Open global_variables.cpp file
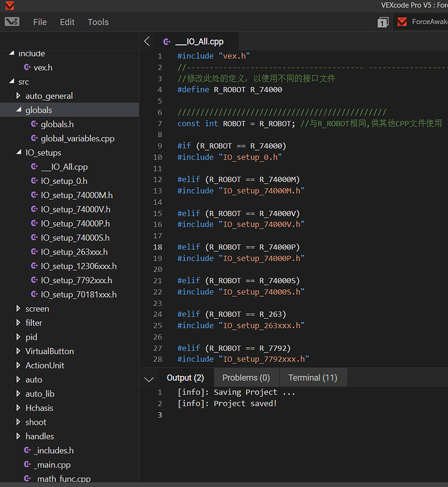The height and width of the screenshot is (487, 448). 78,138
